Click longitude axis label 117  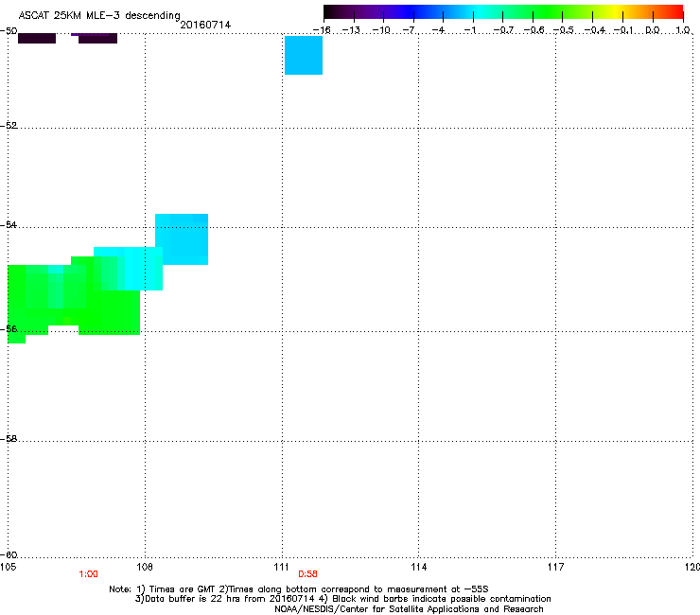tap(555, 567)
